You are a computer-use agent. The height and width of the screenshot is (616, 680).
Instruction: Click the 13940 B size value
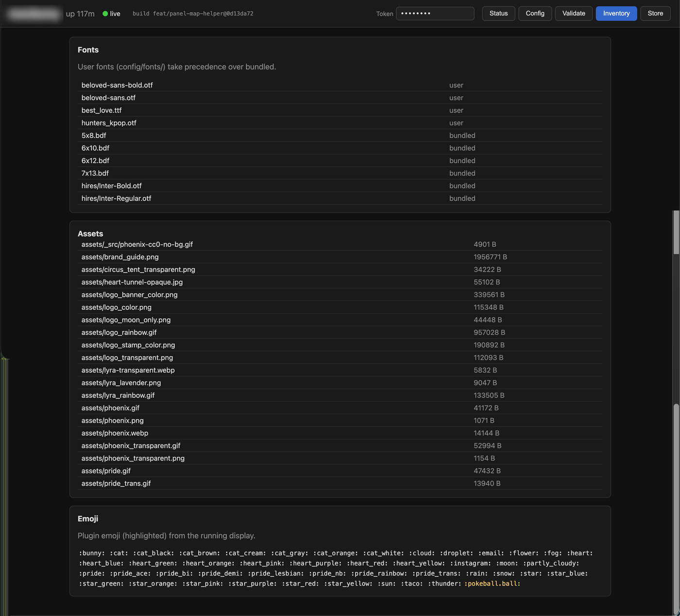487,484
